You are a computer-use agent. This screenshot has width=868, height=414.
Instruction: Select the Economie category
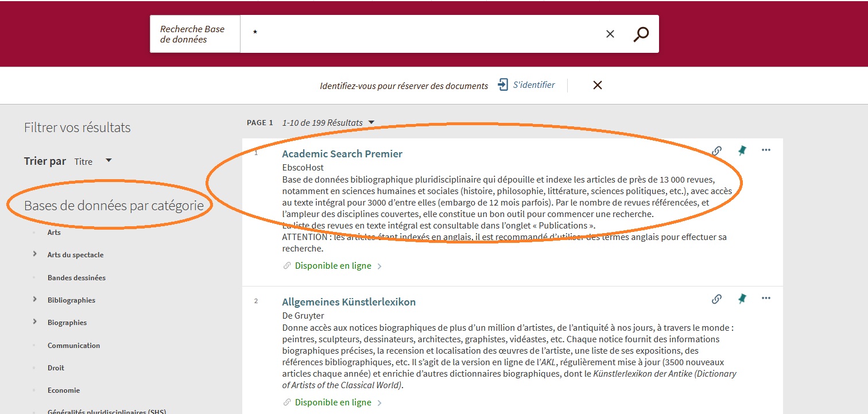pos(64,390)
